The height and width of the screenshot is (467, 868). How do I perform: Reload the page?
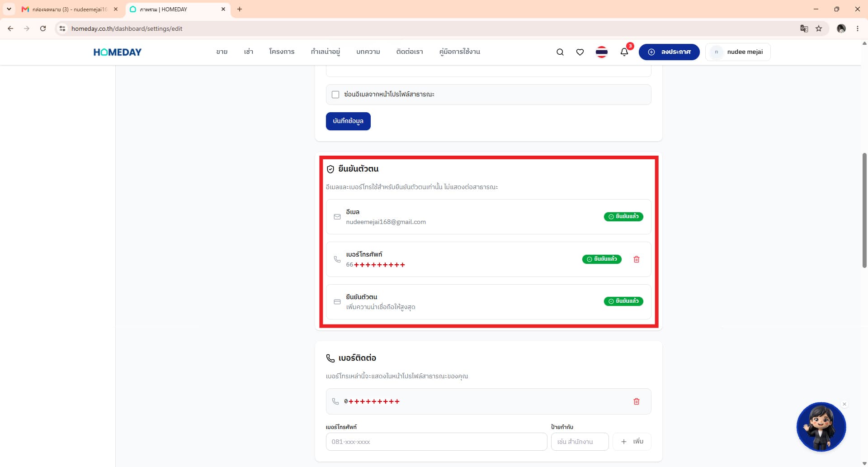pos(43,29)
